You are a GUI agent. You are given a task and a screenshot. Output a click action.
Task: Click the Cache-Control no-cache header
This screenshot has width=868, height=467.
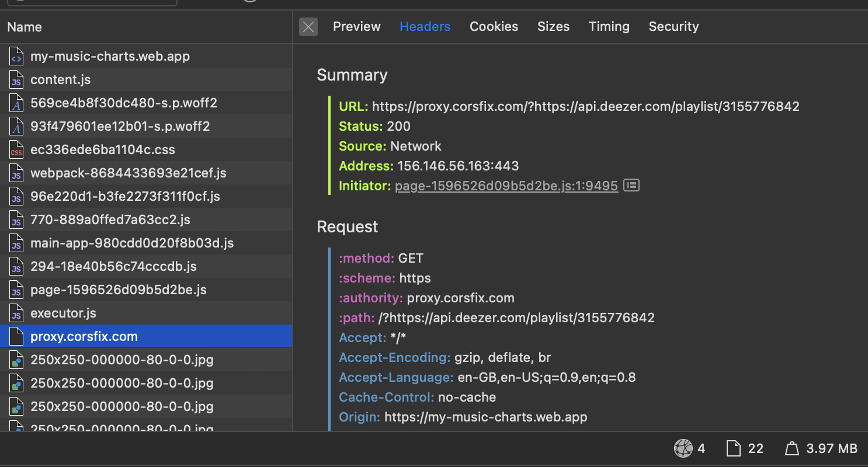(x=418, y=398)
